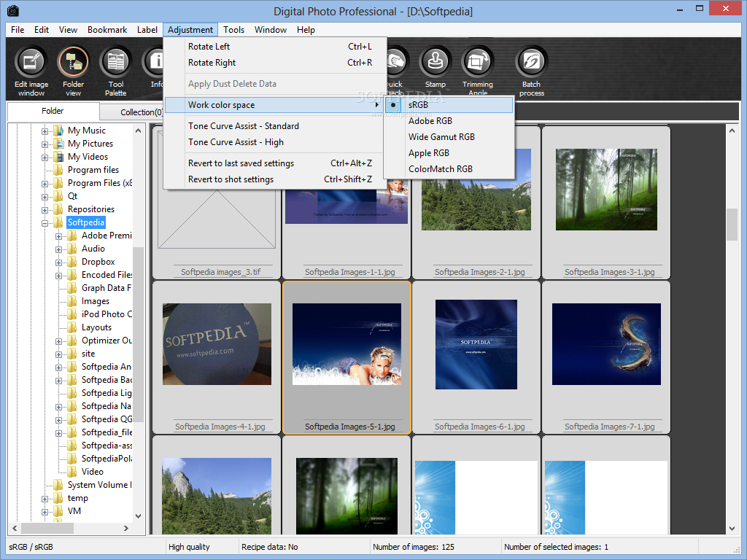
Task: Click the Layouts folder icon
Action: (x=72, y=327)
